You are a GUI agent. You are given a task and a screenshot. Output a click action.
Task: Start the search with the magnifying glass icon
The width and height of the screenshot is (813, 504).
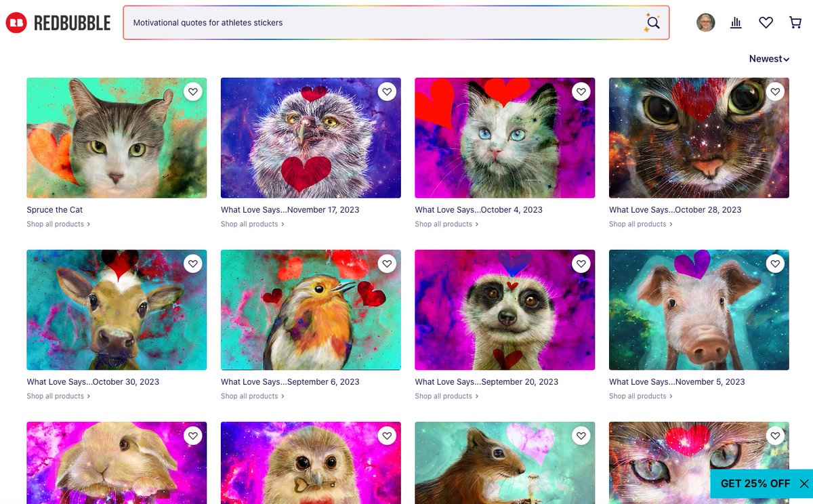point(652,22)
